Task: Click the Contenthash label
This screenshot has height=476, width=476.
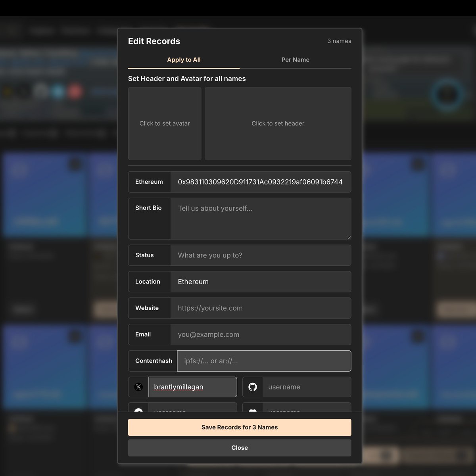Action: (x=154, y=361)
